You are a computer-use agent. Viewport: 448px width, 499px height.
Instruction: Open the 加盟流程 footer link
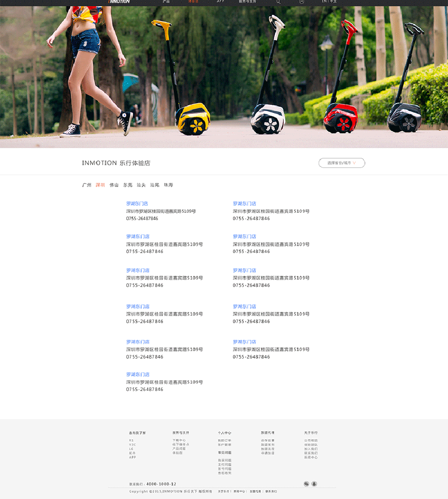[x=268, y=449]
